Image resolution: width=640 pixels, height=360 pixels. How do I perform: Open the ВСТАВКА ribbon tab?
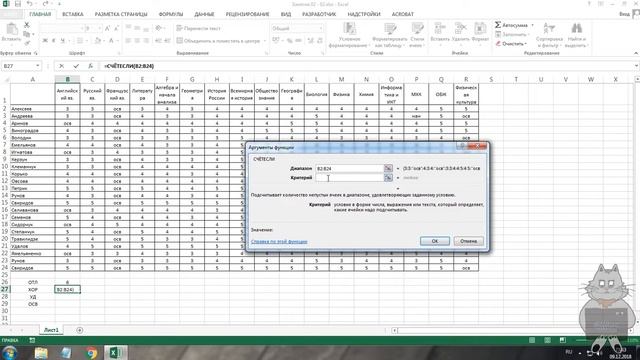pos(73,14)
